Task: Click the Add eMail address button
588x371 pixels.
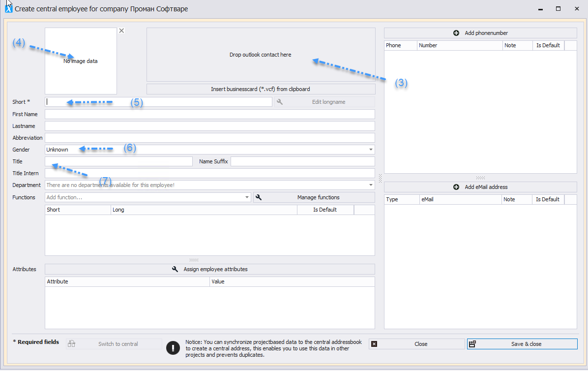Action: (x=480, y=187)
